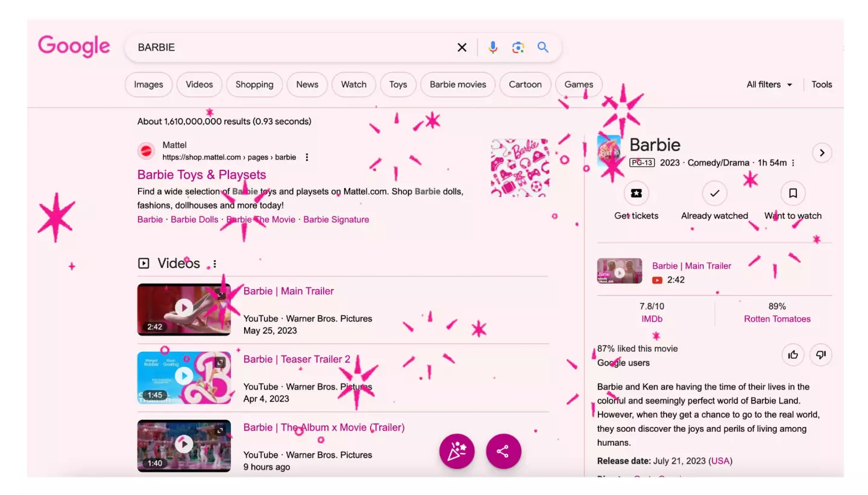This screenshot has width=868, height=495.
Task: Play The Album x Movie trailer thumbnail
Action: coord(184,445)
